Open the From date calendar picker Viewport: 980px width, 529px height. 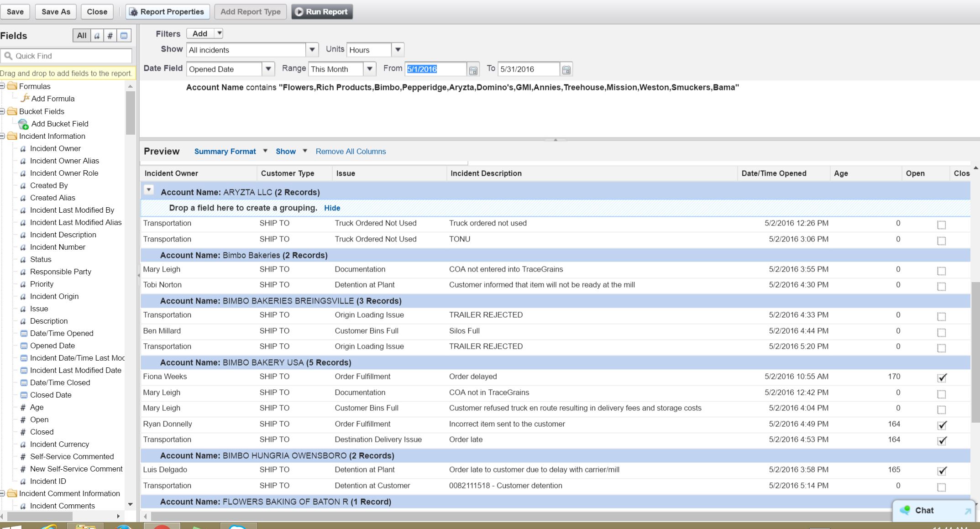click(473, 70)
